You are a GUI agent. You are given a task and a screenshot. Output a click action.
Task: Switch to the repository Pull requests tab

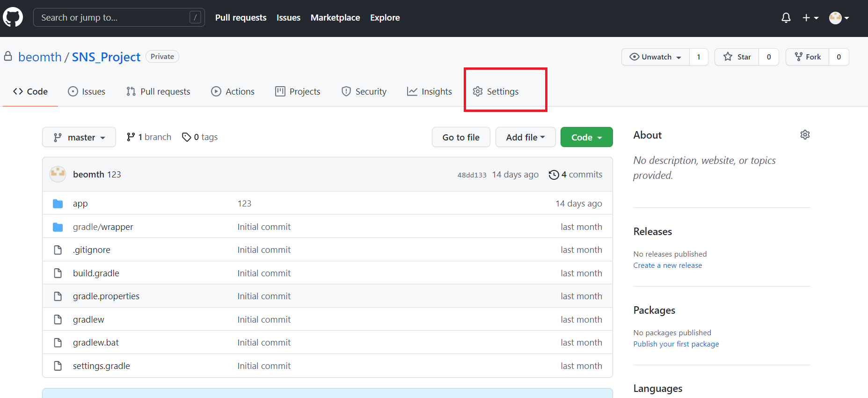click(158, 91)
